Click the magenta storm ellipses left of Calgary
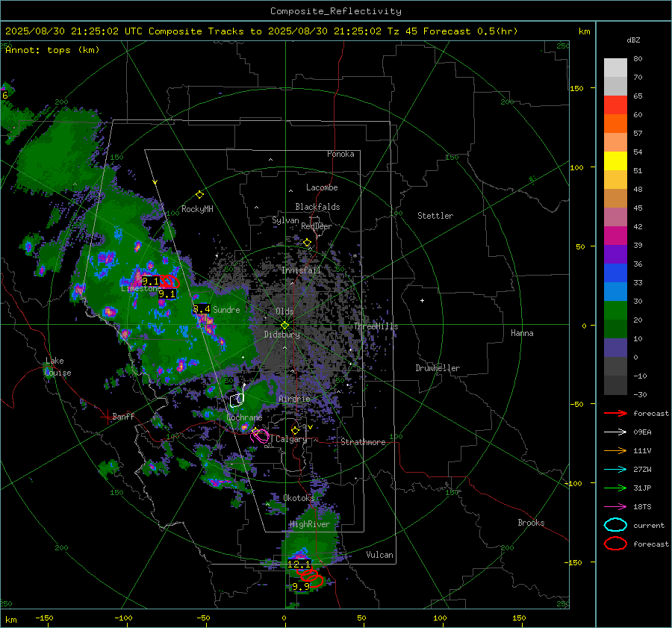672x628 pixels. click(x=260, y=436)
